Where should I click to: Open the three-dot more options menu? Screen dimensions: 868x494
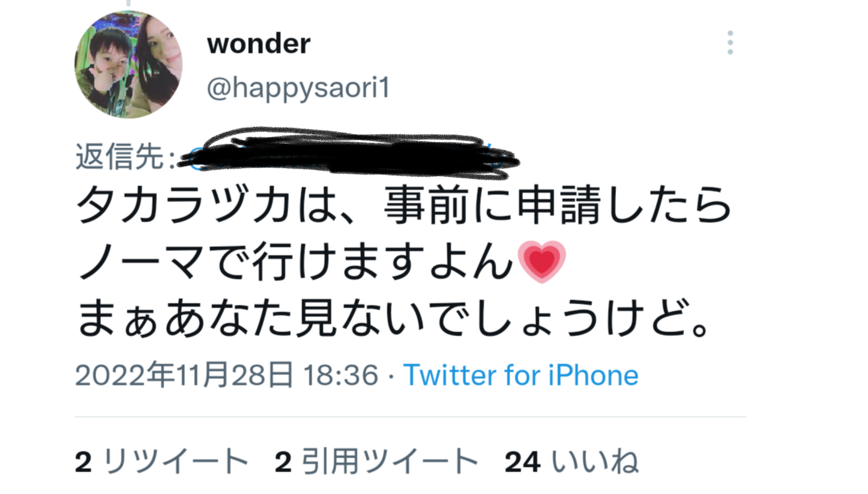pyautogui.click(x=730, y=43)
